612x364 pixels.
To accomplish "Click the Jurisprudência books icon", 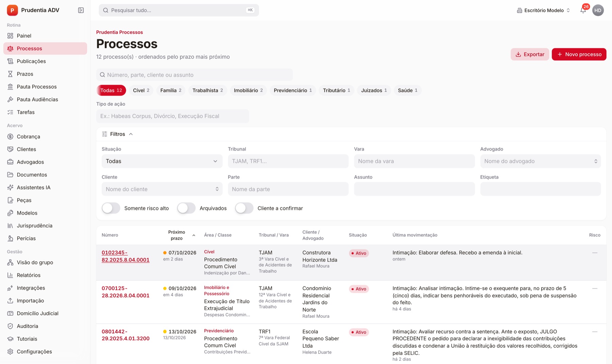I will coord(10,226).
